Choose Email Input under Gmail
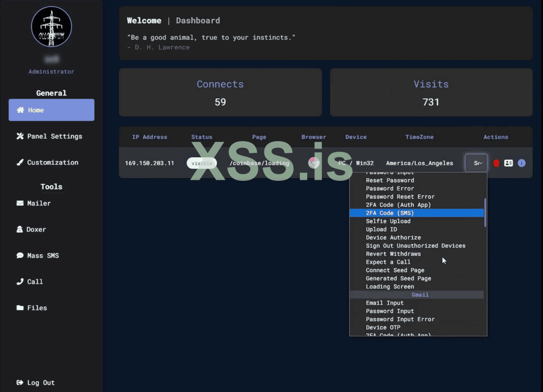Image resolution: width=543 pixels, height=392 pixels. [x=384, y=302]
